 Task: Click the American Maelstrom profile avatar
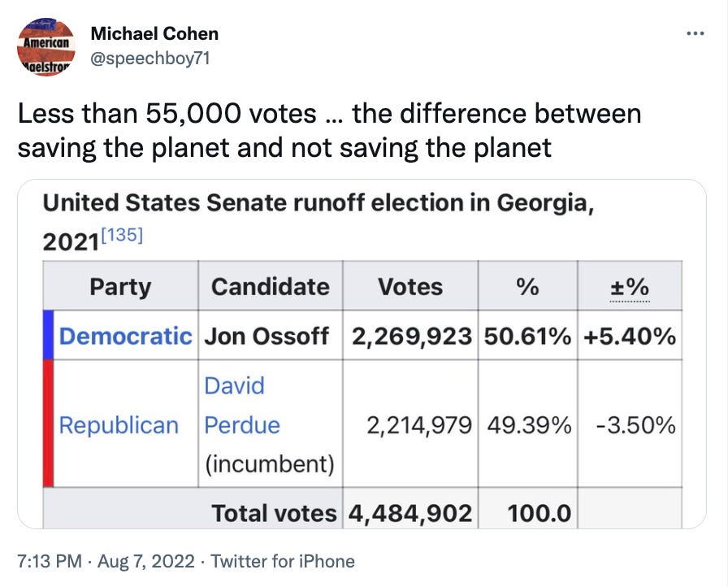click(46, 47)
